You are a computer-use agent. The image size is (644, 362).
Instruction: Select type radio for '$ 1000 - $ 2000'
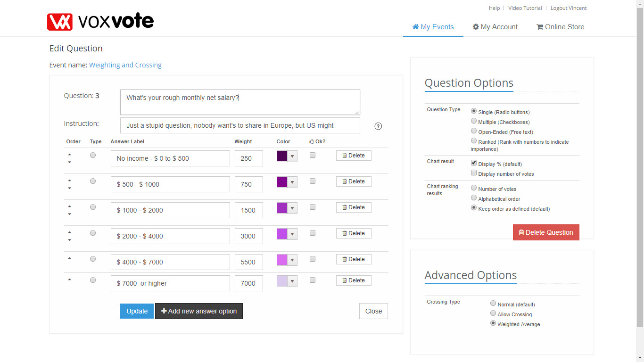tap(93, 207)
